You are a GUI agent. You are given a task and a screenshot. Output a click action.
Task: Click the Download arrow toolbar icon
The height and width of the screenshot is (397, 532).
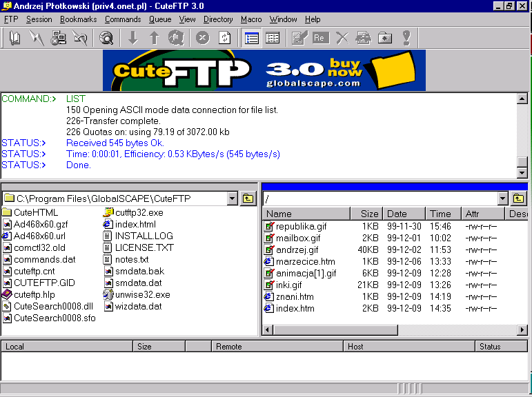tap(133, 39)
